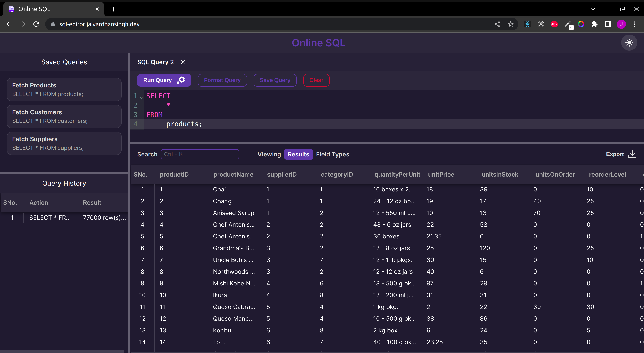Click the Format Query button

point(222,80)
